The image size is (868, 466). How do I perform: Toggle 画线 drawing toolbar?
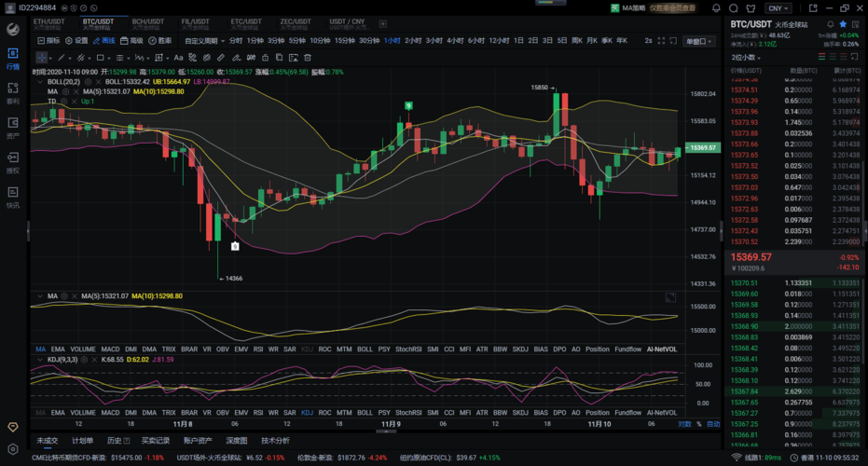(103, 41)
